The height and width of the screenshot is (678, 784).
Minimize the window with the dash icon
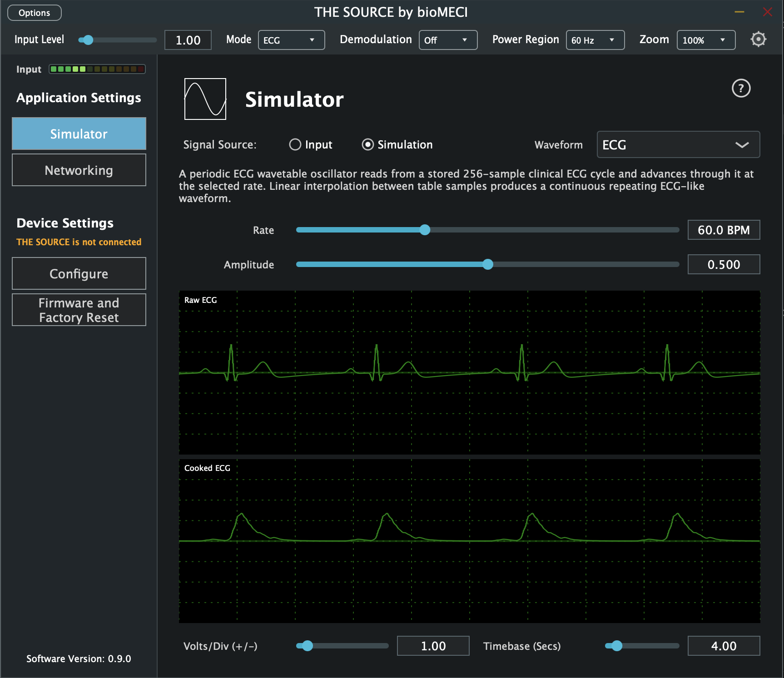pyautogui.click(x=739, y=12)
